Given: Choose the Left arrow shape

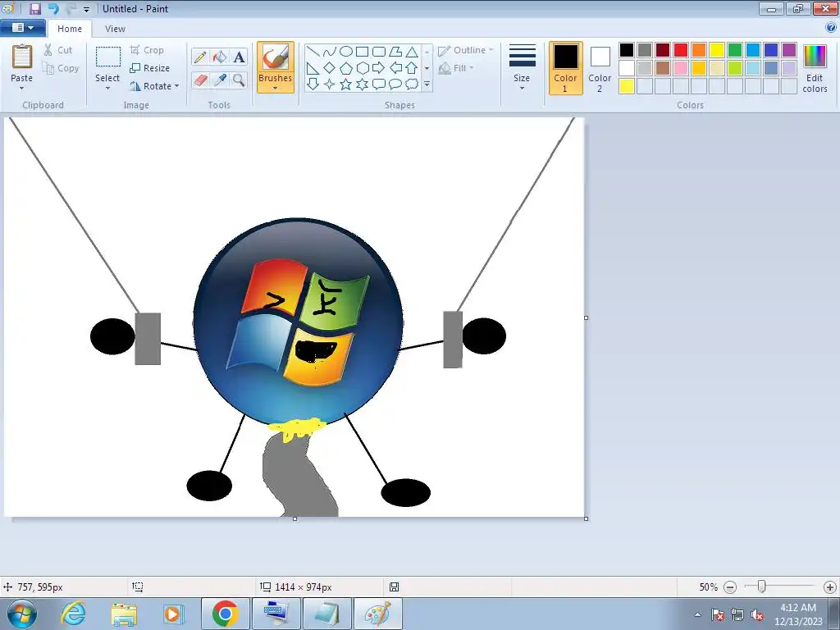Looking at the screenshot, I should point(395,68).
